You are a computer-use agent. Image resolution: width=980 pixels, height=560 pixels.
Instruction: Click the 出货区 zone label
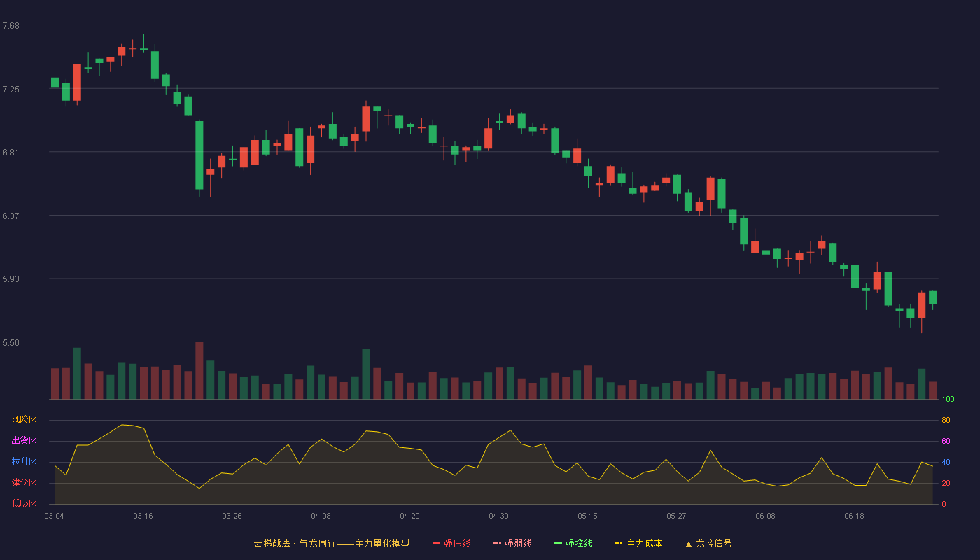pos(24,441)
